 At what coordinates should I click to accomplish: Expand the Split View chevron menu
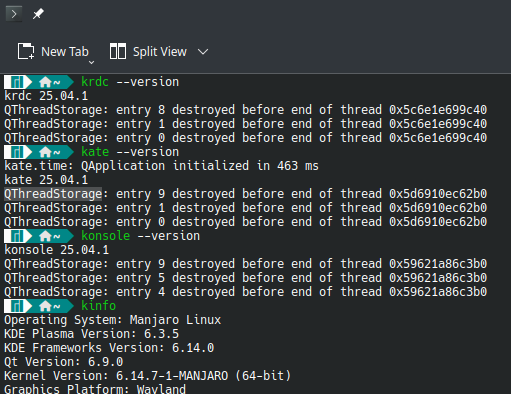pos(203,52)
